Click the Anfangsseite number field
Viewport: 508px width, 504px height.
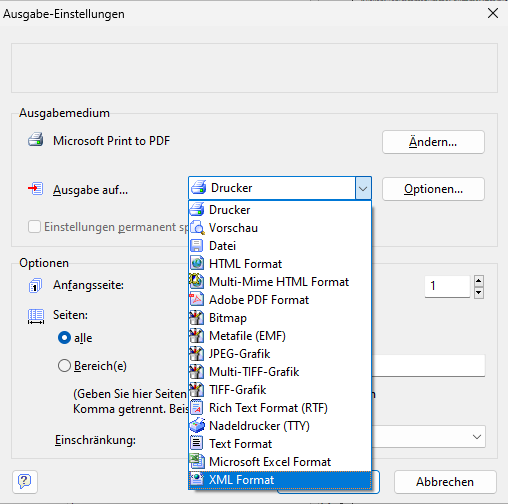point(447,286)
